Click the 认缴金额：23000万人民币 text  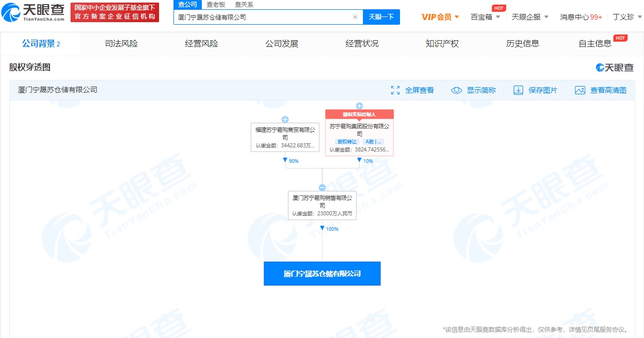(322, 214)
